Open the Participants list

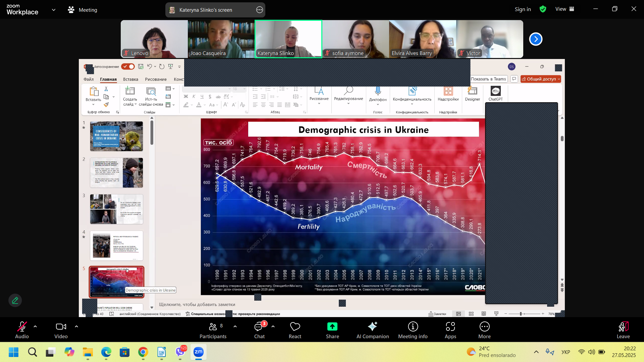(x=213, y=327)
